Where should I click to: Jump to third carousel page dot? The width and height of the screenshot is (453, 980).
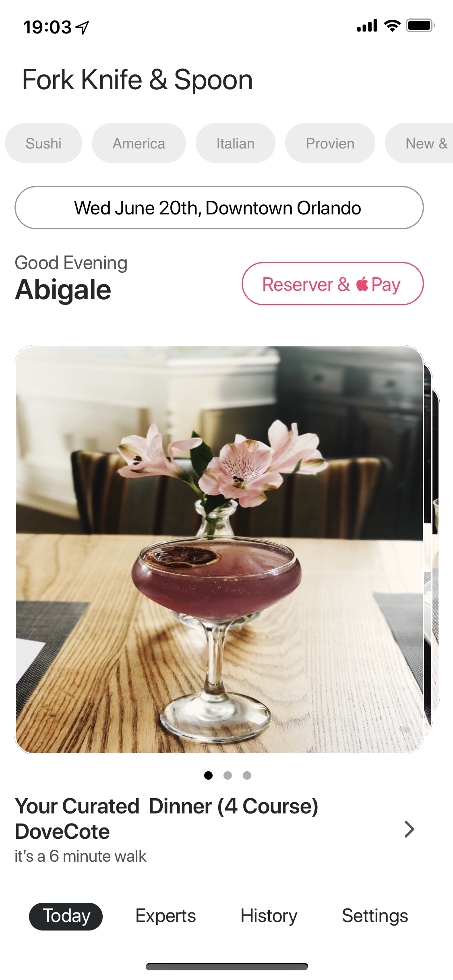pyautogui.click(x=247, y=775)
